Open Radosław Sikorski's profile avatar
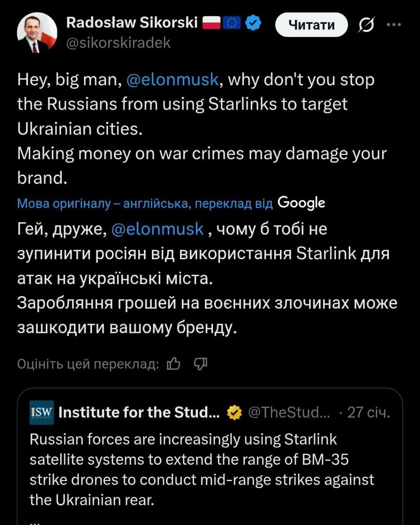The height and width of the screenshot is (525, 420). click(37, 33)
